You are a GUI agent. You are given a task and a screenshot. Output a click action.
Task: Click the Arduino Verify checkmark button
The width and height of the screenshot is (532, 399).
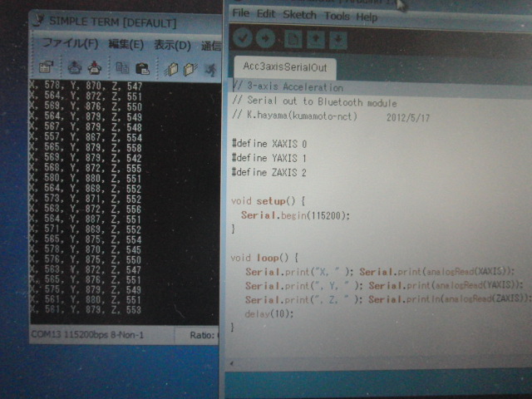point(243,38)
